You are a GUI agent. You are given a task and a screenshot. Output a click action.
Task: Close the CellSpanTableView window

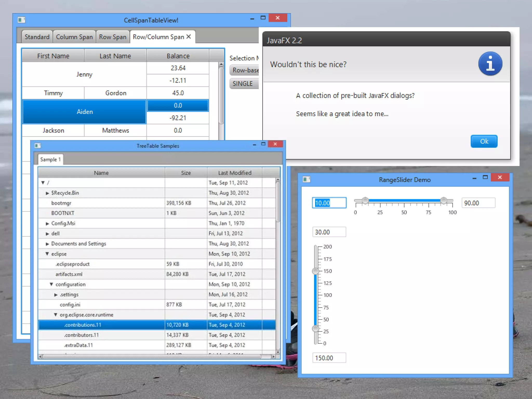[277, 18]
